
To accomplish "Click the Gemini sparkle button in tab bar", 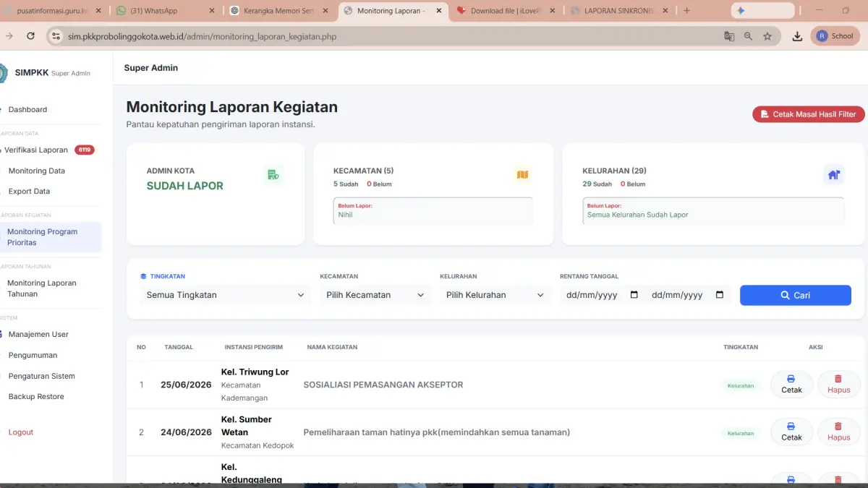I will point(762,11).
